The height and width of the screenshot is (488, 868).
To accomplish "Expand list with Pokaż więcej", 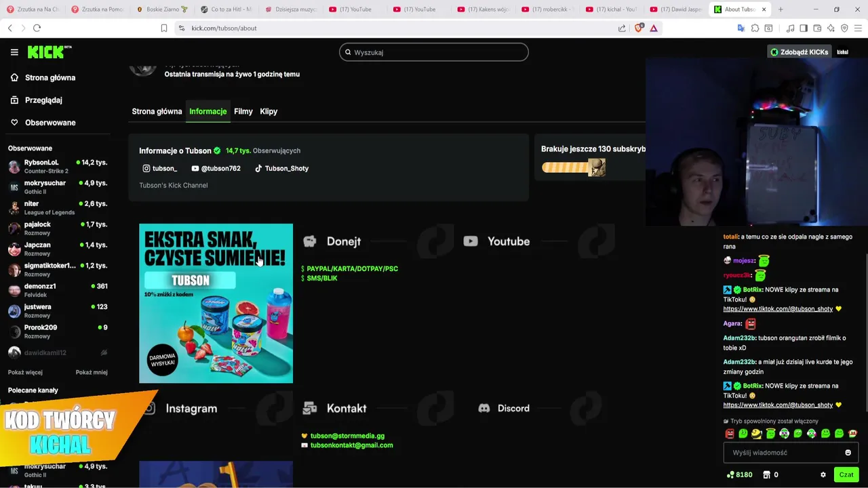I will pos(25,372).
